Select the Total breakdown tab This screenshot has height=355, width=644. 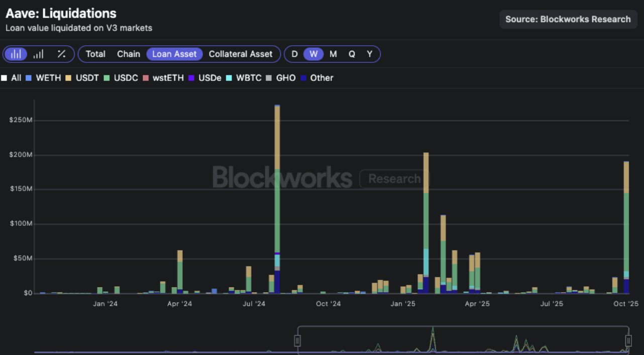[x=95, y=54]
